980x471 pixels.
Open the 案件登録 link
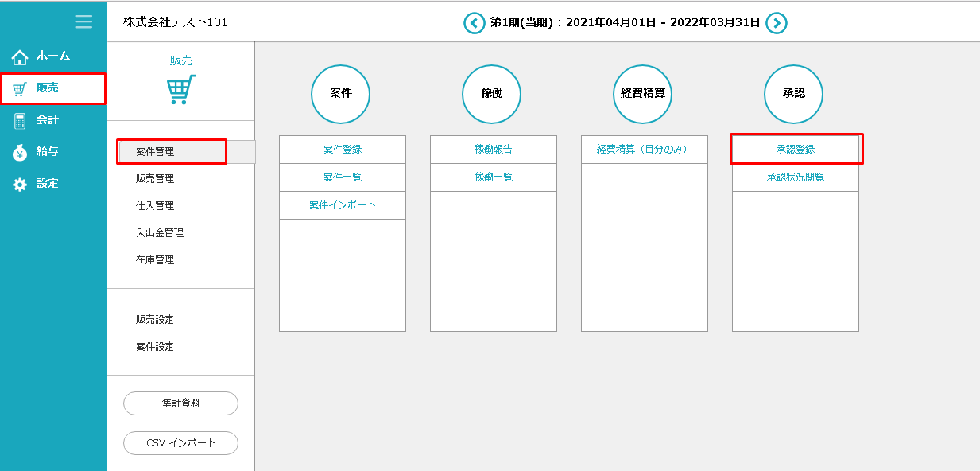point(343,150)
